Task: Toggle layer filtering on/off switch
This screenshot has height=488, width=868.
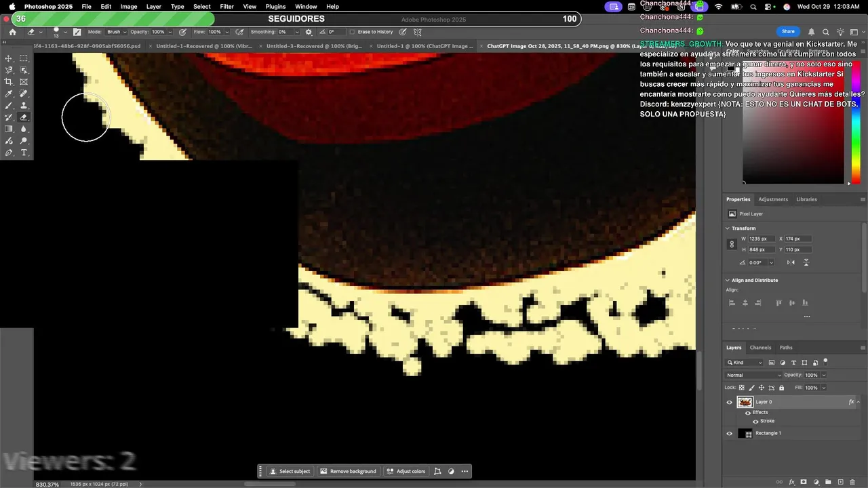Action: pyautogui.click(x=825, y=361)
